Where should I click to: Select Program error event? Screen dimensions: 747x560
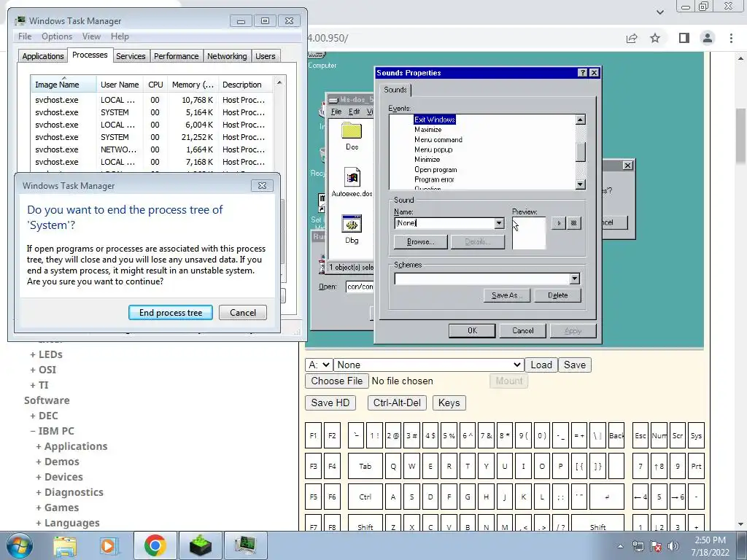[434, 179]
